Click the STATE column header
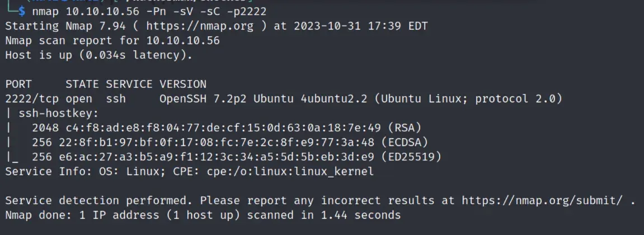This screenshot has width=644, height=235. tap(82, 84)
